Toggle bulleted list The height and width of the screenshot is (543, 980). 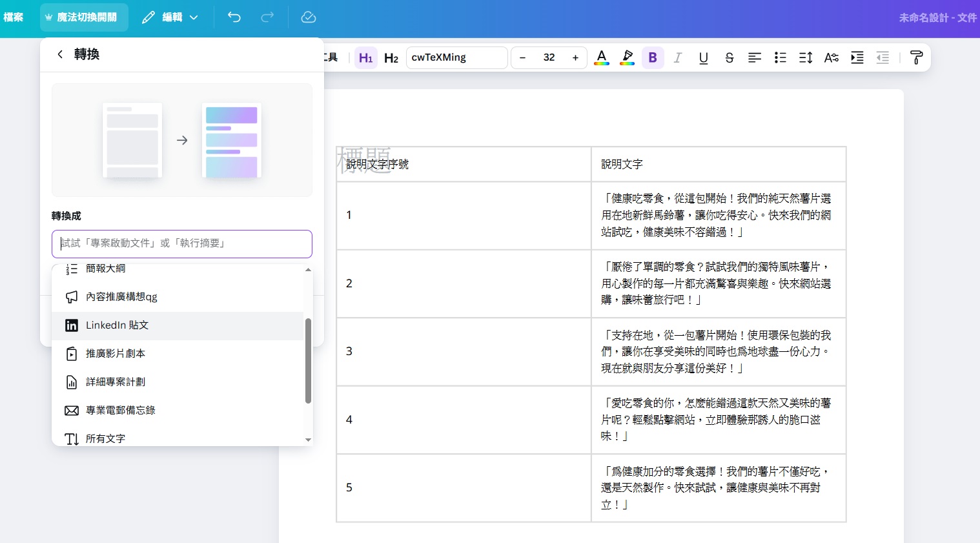click(781, 57)
